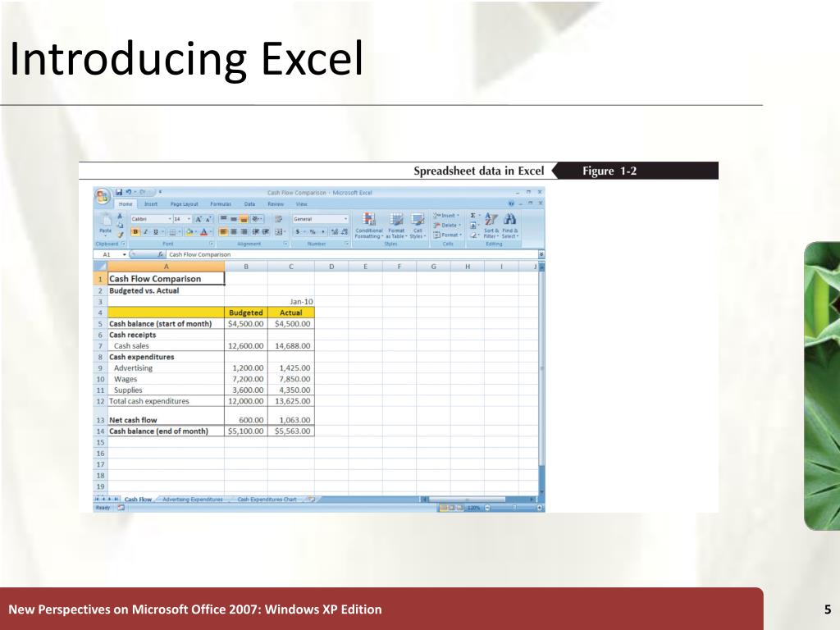Toggle Align Text Right
840x630 pixels.
(x=244, y=232)
